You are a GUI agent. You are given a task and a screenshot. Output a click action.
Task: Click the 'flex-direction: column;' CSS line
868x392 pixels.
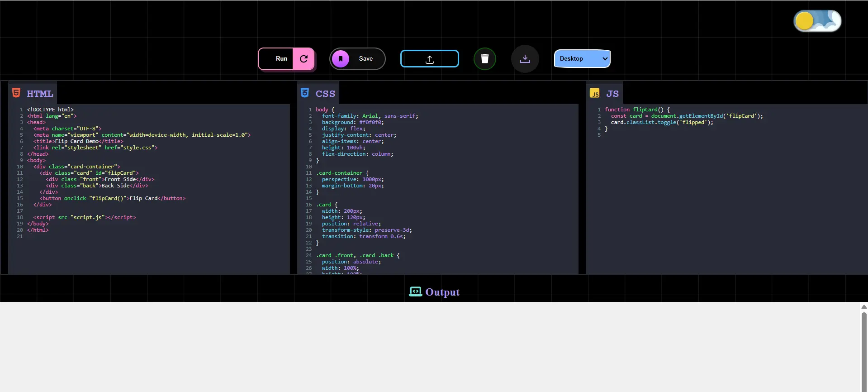358,154
